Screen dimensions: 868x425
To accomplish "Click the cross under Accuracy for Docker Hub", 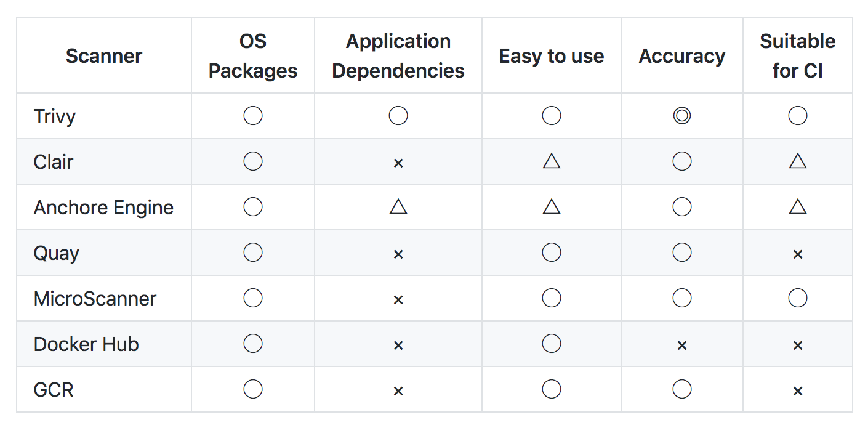I will [681, 345].
